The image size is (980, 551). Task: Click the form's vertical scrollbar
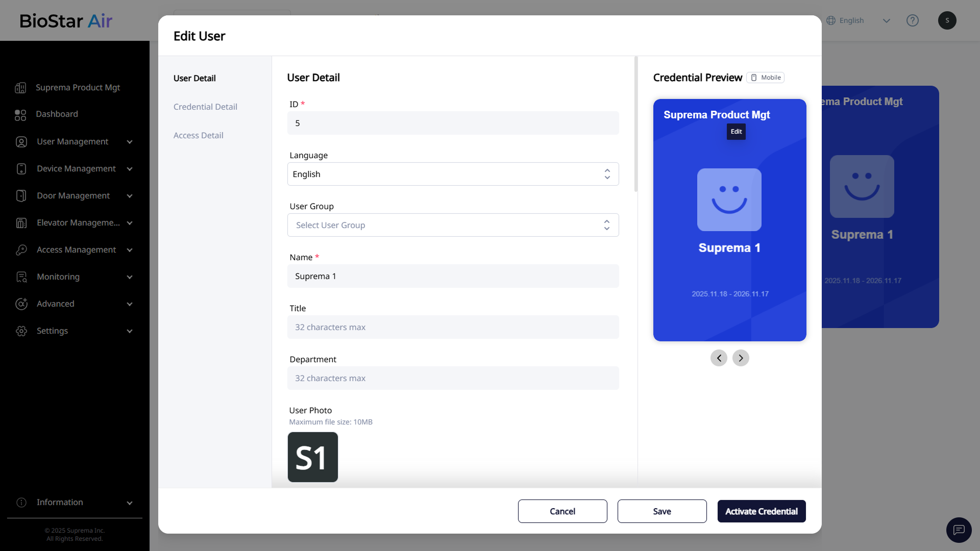636,125
